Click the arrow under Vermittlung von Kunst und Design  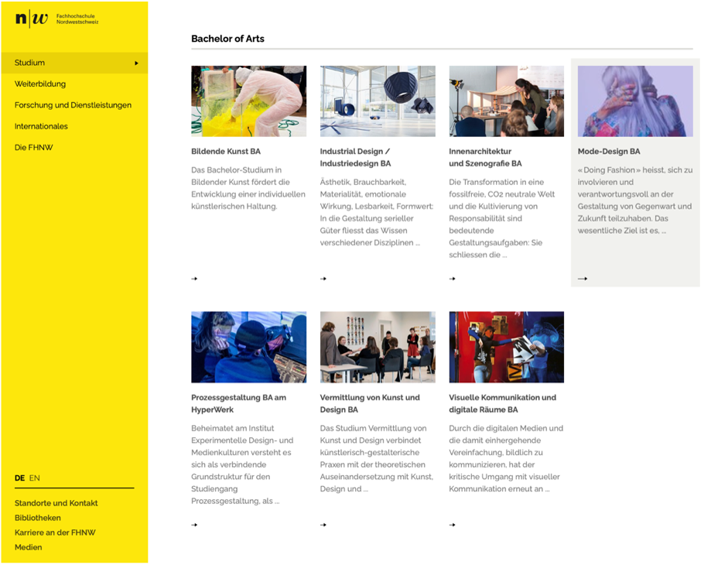click(x=323, y=525)
